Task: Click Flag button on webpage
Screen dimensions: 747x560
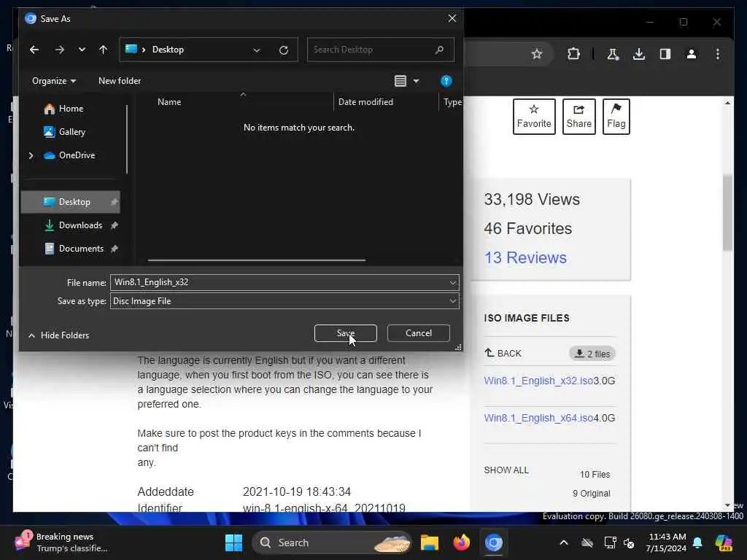Action: [616, 117]
